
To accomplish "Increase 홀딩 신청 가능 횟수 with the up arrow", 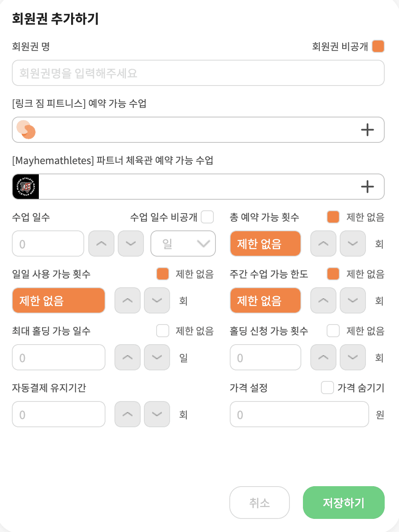I will pyautogui.click(x=323, y=357).
